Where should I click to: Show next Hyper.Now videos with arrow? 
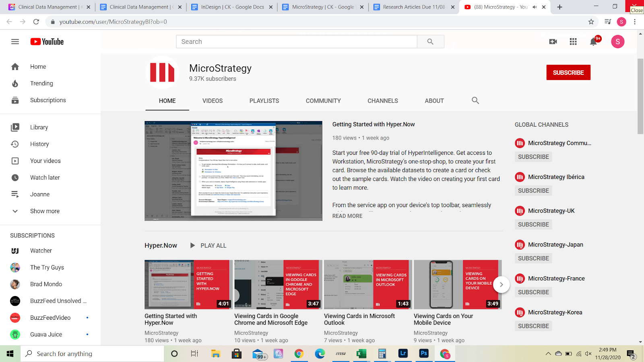(x=501, y=284)
